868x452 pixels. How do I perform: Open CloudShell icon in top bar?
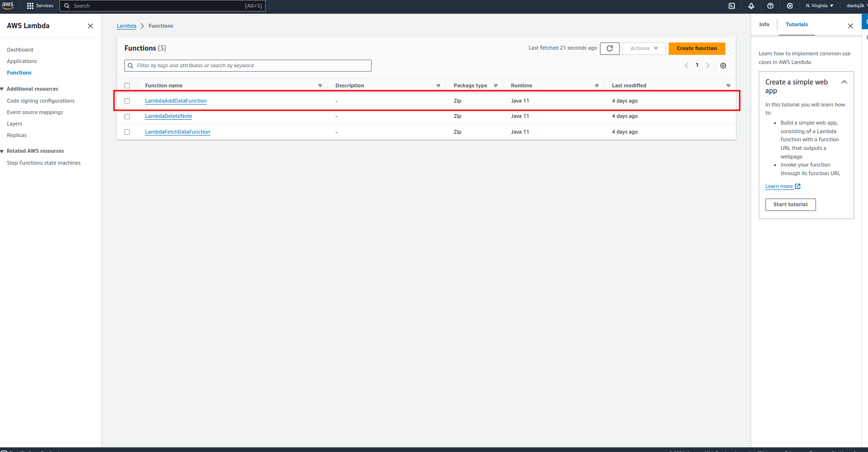732,6
